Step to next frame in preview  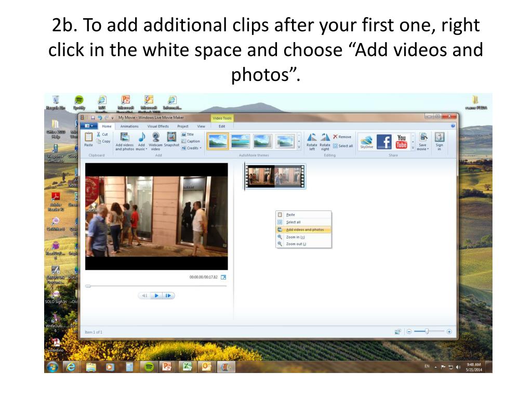point(168,296)
